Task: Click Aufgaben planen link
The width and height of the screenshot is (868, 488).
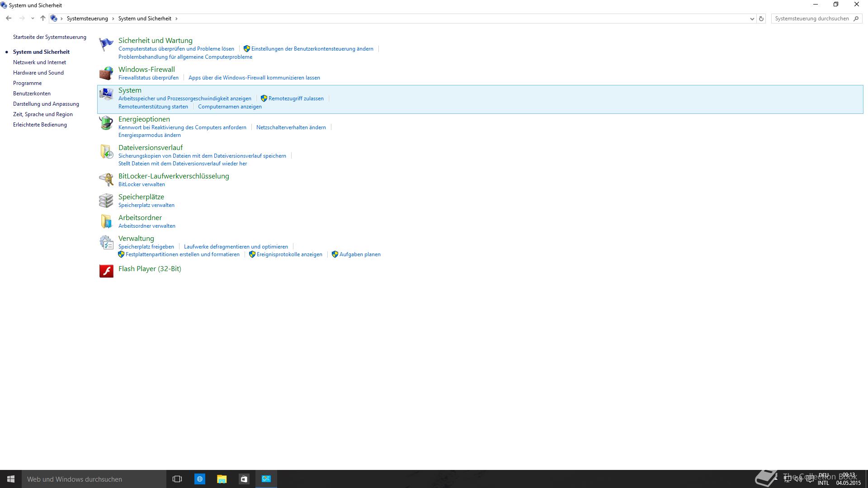Action: (360, 254)
